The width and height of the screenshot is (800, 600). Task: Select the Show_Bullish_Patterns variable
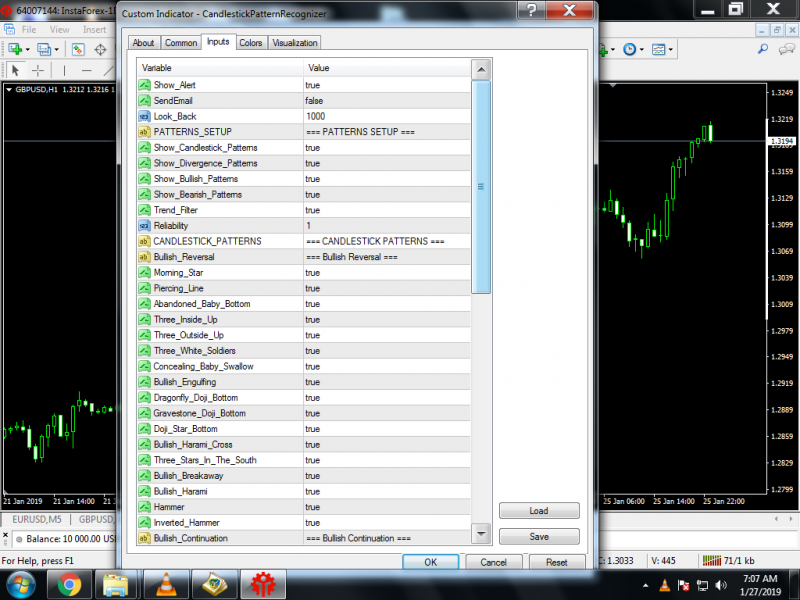click(x=196, y=179)
